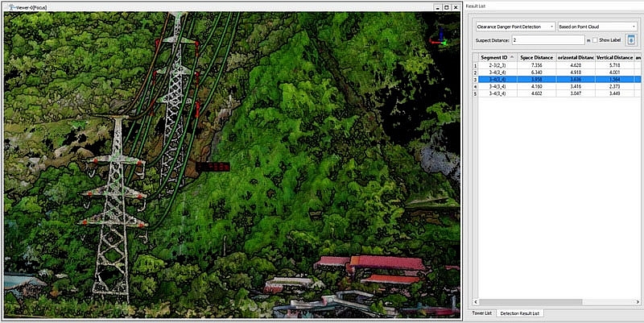Open the Clearance Danger Point Detection dropdown
This screenshot has width=644, height=323.
515,27
